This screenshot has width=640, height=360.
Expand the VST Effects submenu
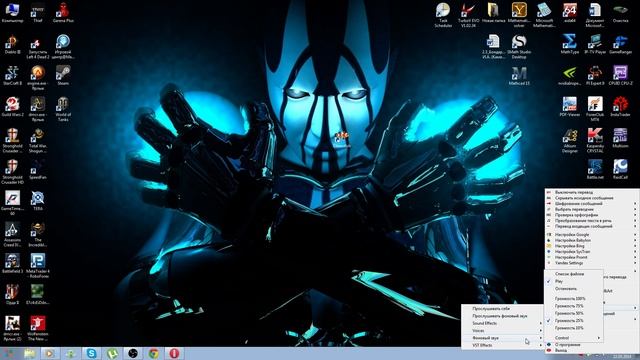pos(502,345)
